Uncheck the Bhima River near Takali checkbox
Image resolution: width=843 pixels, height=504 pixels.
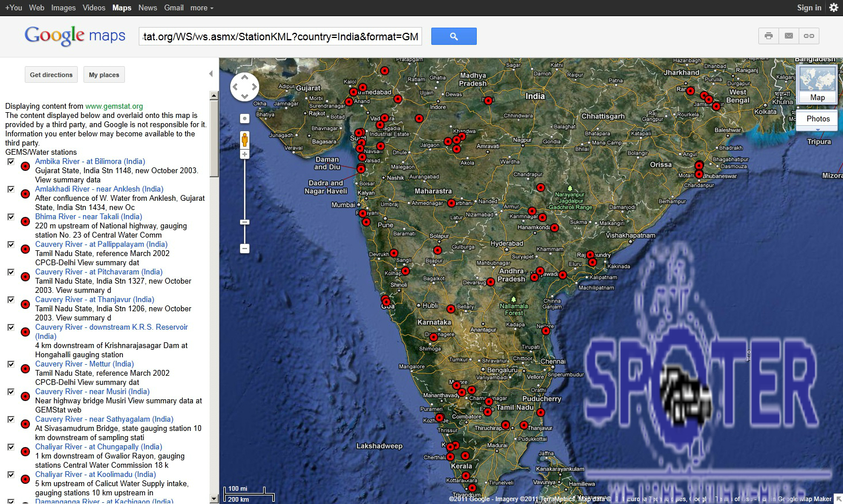pos(11,217)
